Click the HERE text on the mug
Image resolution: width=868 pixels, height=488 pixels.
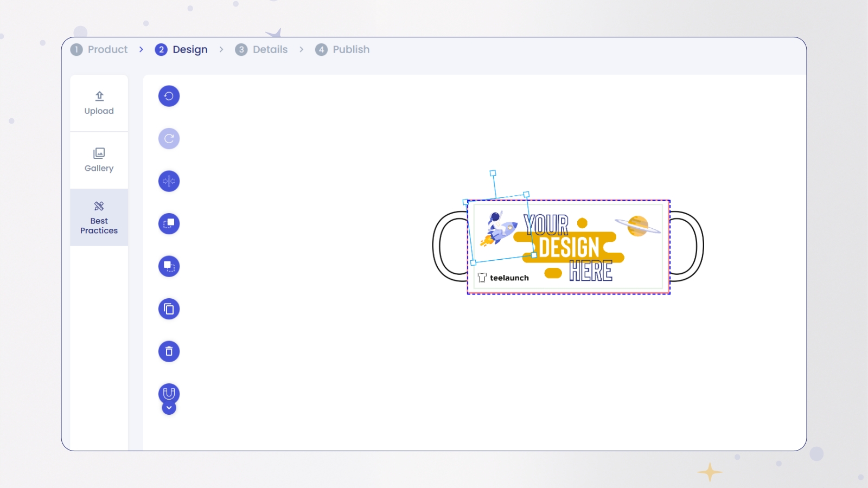tap(591, 271)
